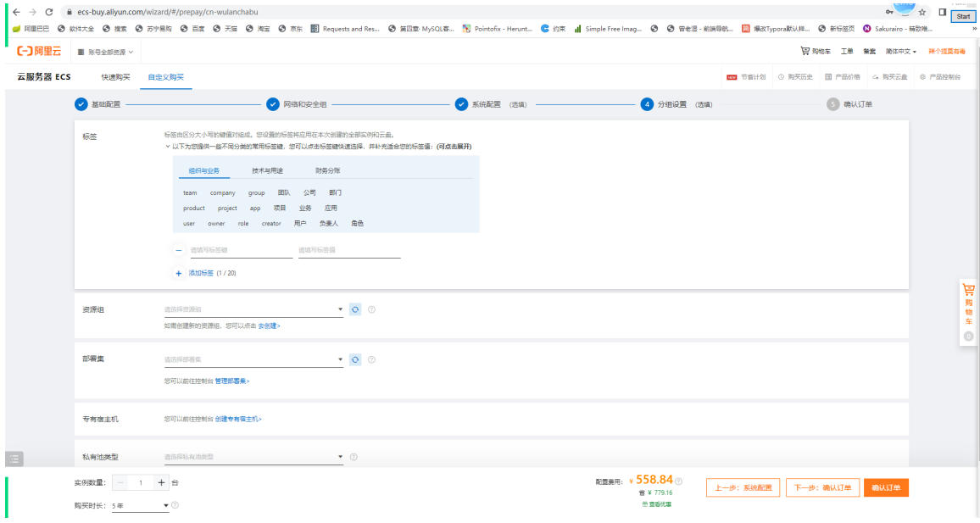Open the price help icon beside 558.84
This screenshot has width=980, height=523.
coord(679,481)
